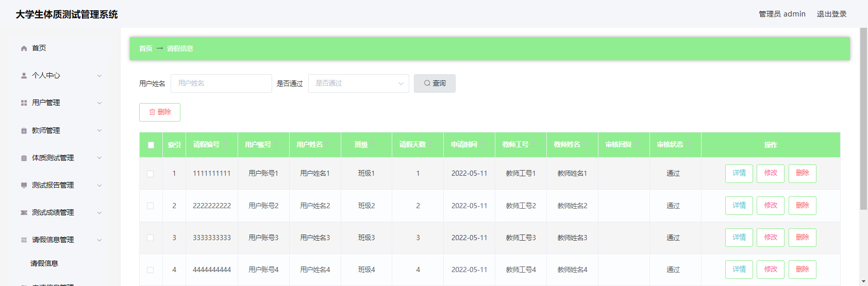Click the vertical page scrollbar thumb

point(863,119)
